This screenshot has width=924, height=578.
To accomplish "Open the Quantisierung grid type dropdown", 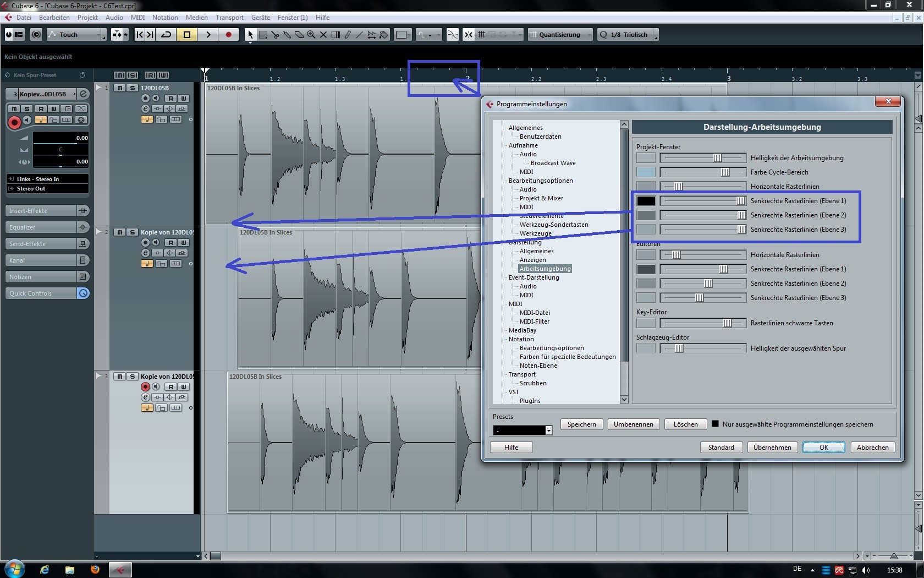I will coord(560,35).
